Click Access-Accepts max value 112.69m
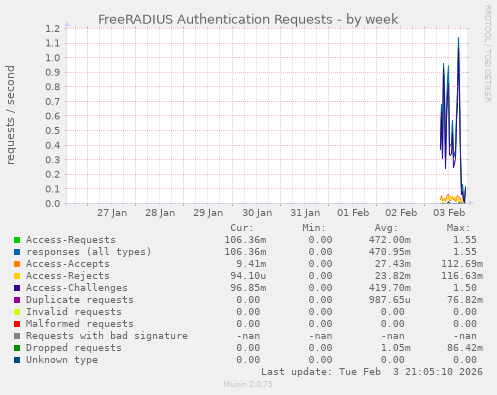Screen dimensions: 497x395 pyautogui.click(x=462, y=264)
